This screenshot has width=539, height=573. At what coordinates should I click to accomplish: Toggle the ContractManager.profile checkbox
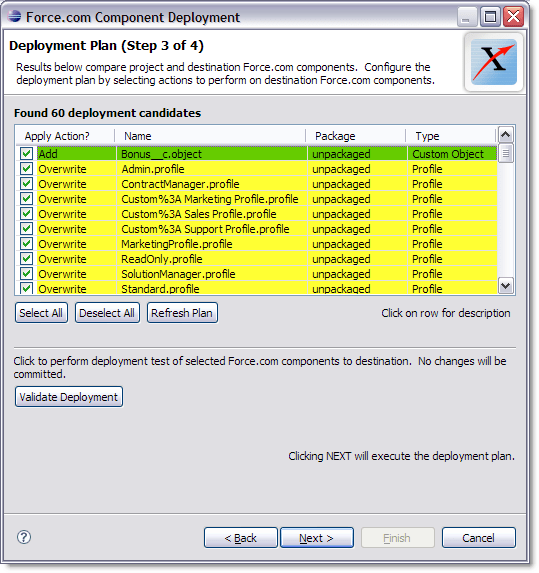tap(26, 183)
